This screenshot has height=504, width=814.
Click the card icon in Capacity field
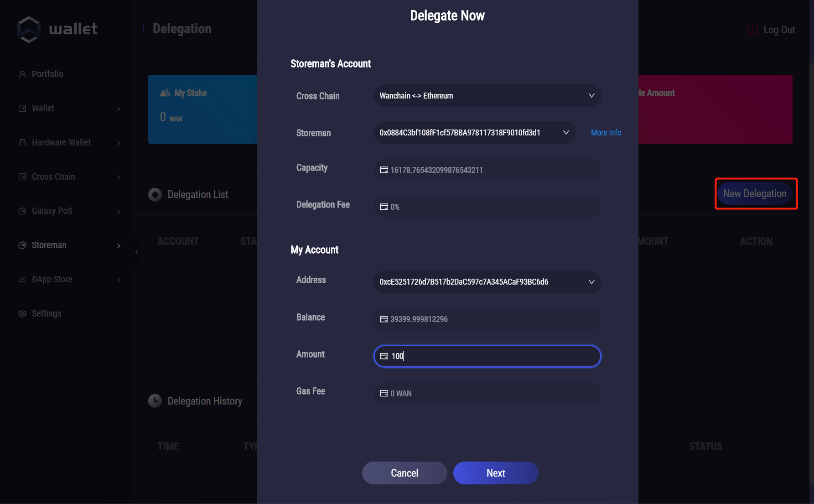click(x=384, y=170)
